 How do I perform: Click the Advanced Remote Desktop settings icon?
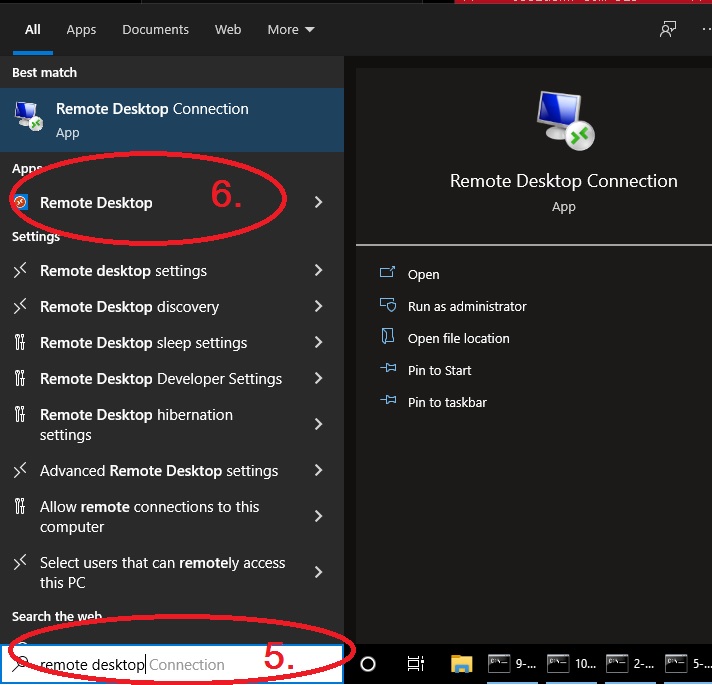[20, 470]
